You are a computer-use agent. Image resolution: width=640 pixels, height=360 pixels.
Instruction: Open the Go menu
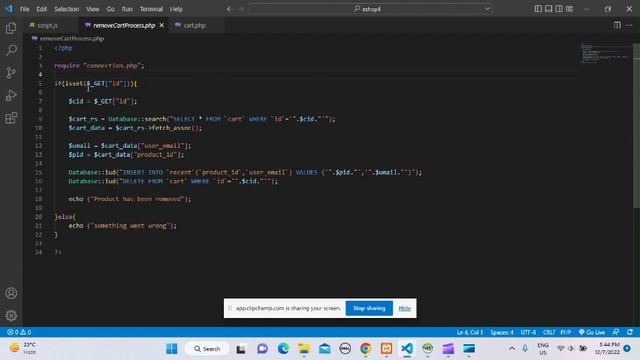pos(111,9)
